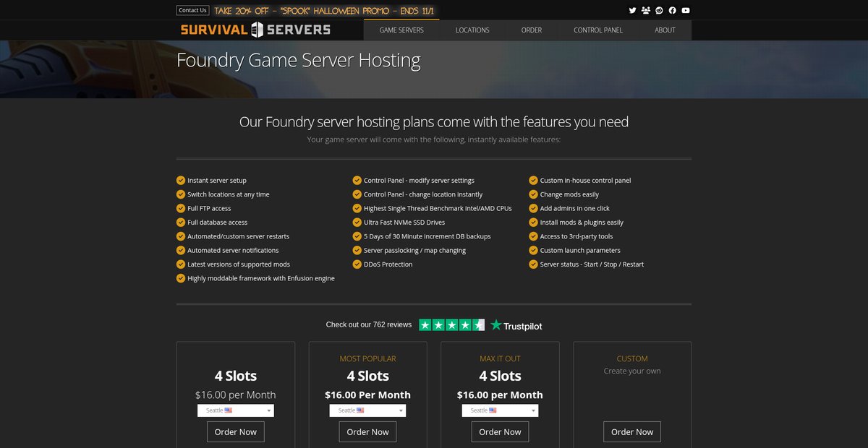Click "Automated/custom server restarts" feature text
Image resolution: width=868 pixels, height=448 pixels.
click(238, 236)
